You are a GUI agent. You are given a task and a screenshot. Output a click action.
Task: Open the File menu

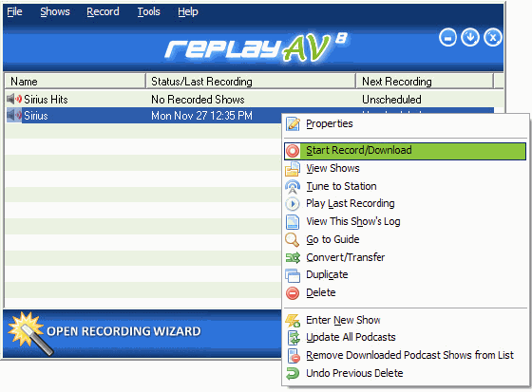pyautogui.click(x=14, y=12)
